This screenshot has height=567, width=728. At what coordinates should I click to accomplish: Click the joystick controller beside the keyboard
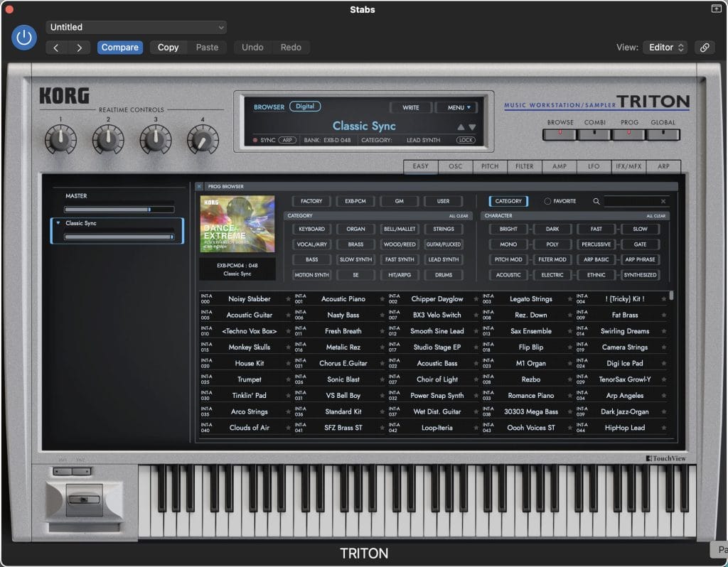tap(84, 499)
